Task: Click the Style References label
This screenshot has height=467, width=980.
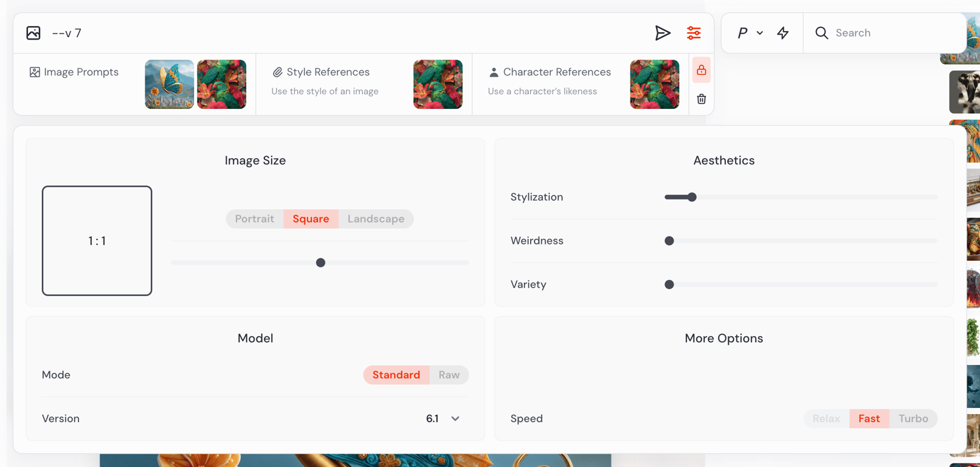Action: (x=328, y=72)
